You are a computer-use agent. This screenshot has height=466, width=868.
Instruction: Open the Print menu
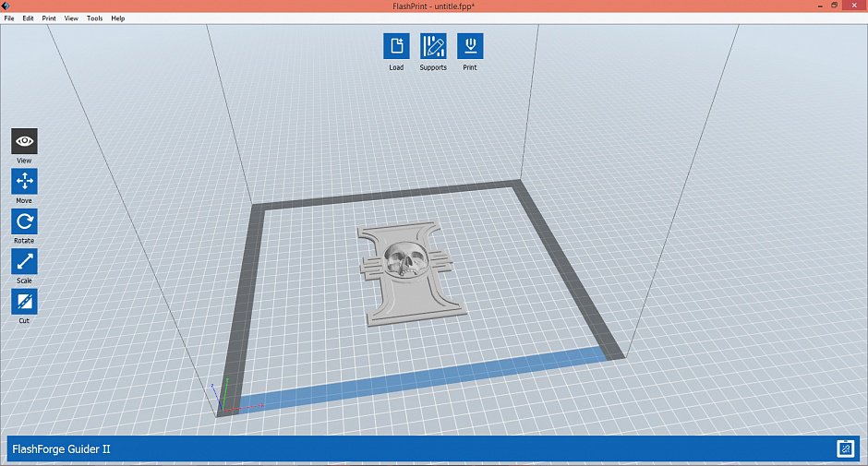click(x=49, y=18)
